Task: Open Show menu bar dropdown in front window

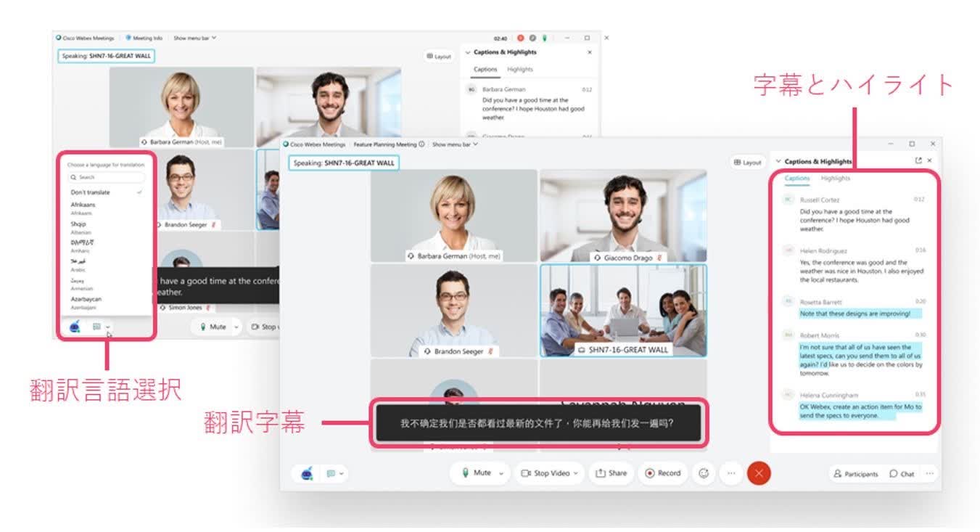Action: coord(455,144)
